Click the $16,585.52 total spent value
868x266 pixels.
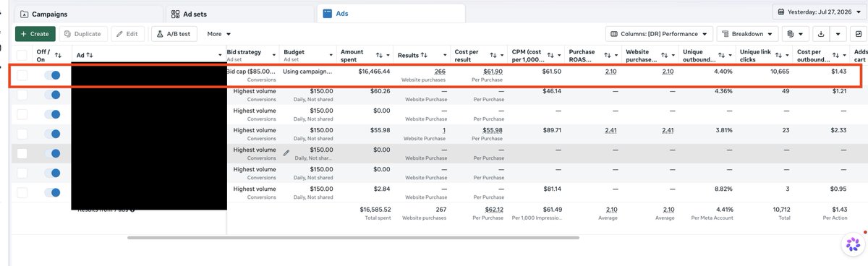pos(375,209)
